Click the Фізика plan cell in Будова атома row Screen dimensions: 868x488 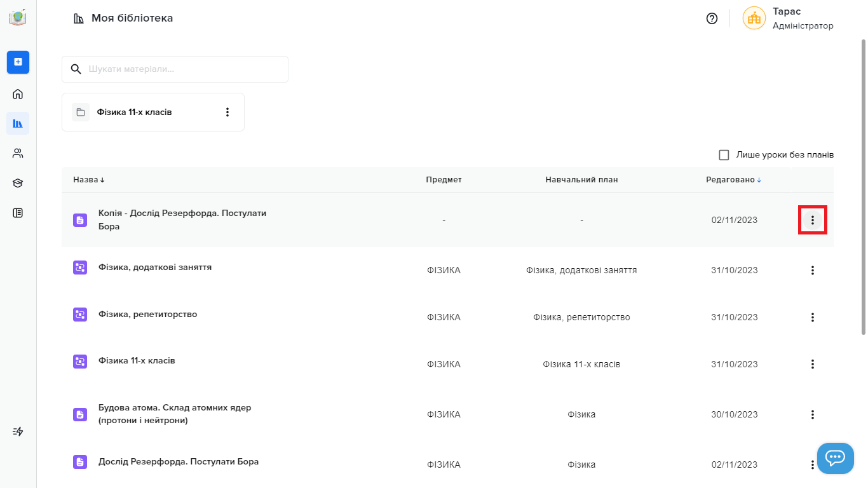[x=581, y=415]
